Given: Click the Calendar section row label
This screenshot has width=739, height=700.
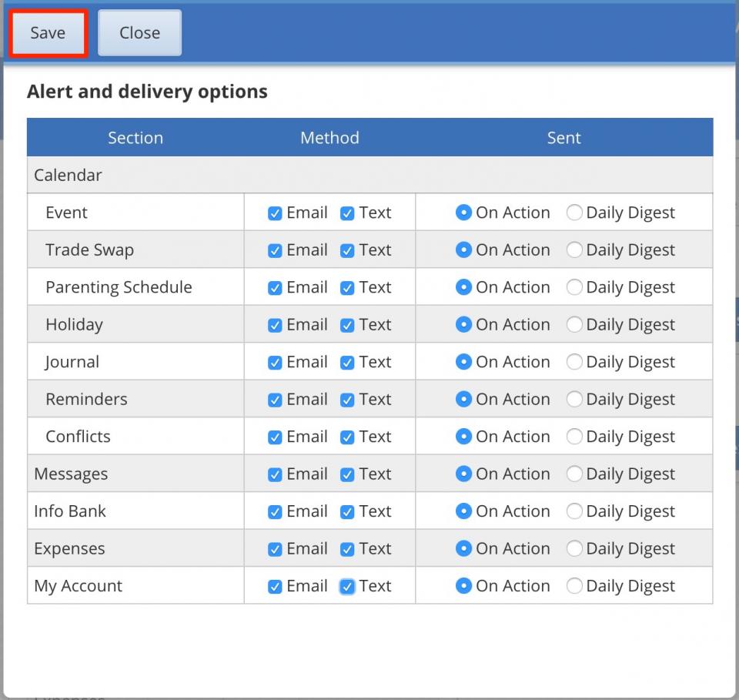Looking at the screenshot, I should click(x=68, y=176).
